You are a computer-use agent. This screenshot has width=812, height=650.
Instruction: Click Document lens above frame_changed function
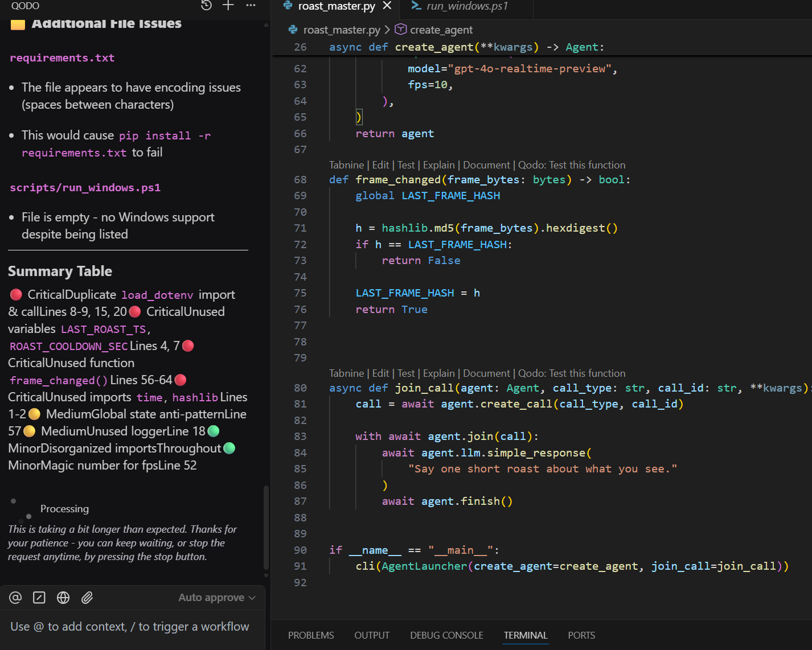(486, 165)
